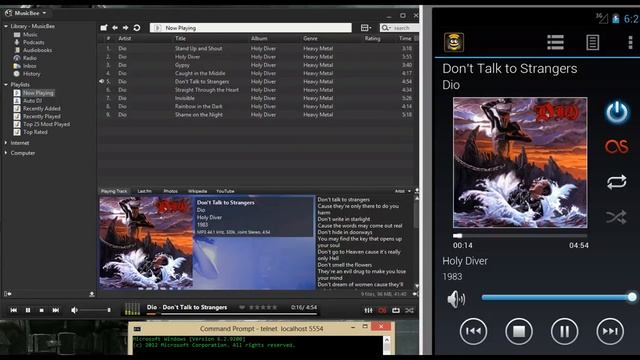Switch to the Wikipedia tab
640x360 pixels.
(x=198, y=191)
